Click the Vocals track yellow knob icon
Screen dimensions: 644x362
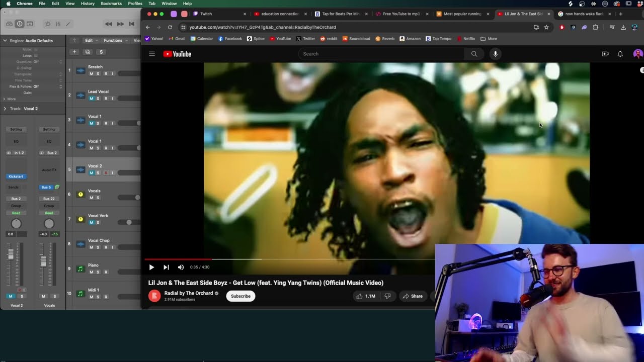pos(80,194)
